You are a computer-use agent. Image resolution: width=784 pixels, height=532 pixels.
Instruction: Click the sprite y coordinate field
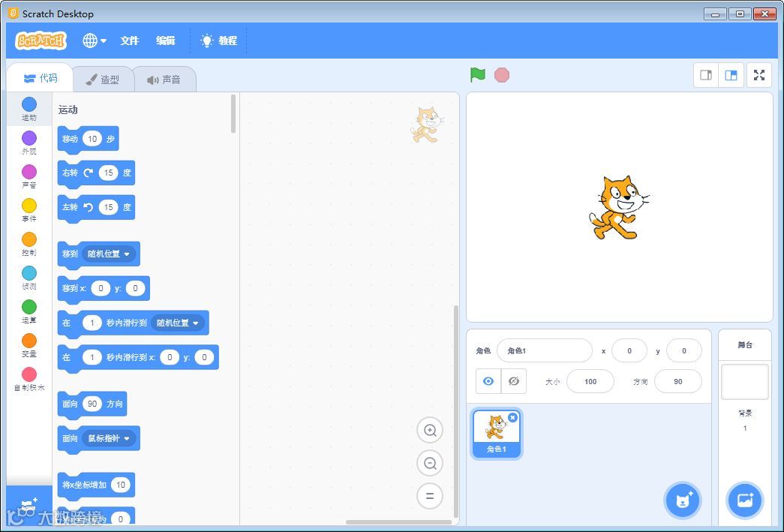(684, 350)
